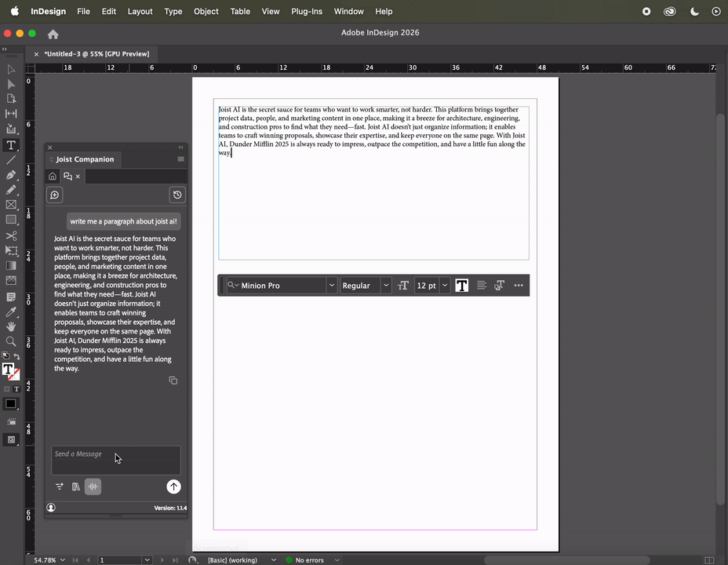
Task: Select the Zoom tool magnifier
Action: pyautogui.click(x=11, y=341)
